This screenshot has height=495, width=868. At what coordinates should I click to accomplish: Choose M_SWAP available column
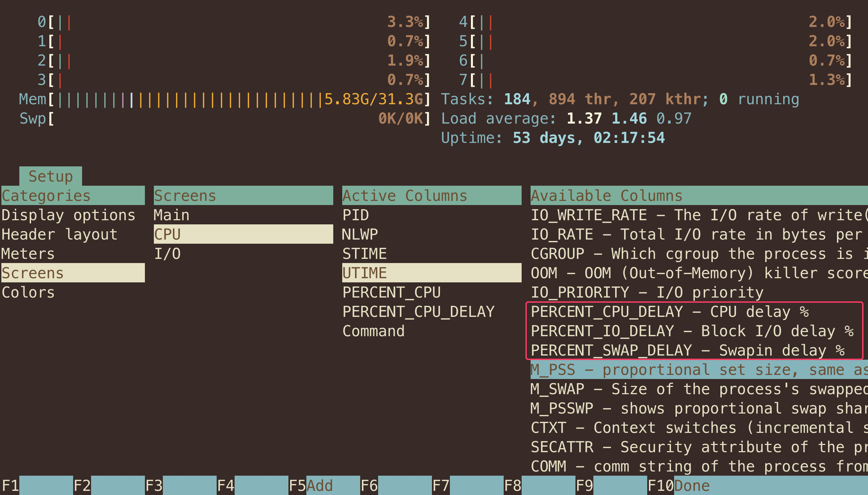tap(699, 389)
